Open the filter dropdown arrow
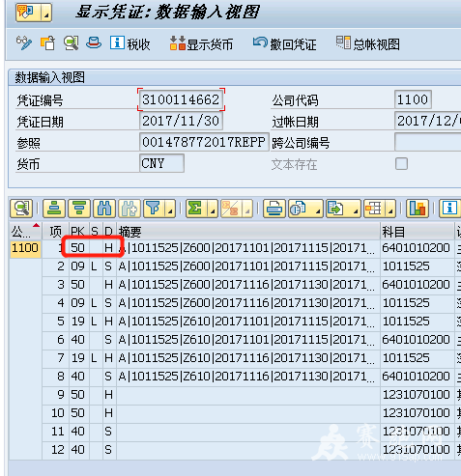461x476 pixels. [170, 209]
